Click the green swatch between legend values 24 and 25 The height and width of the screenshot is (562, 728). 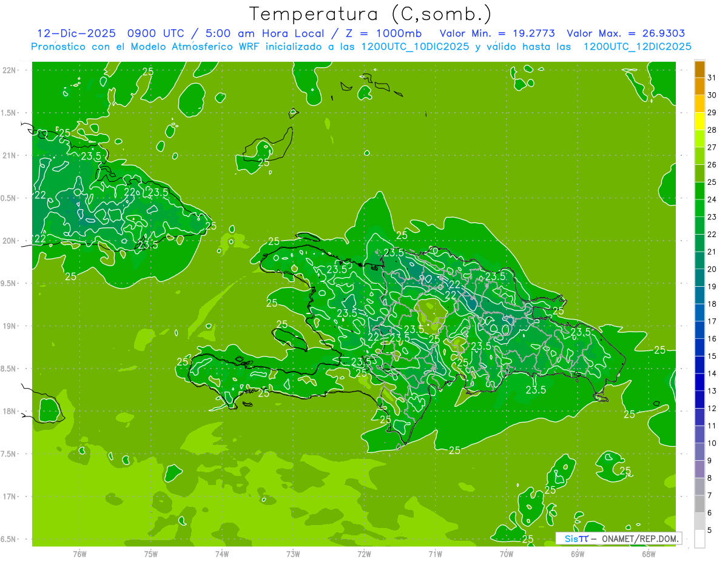(699, 191)
